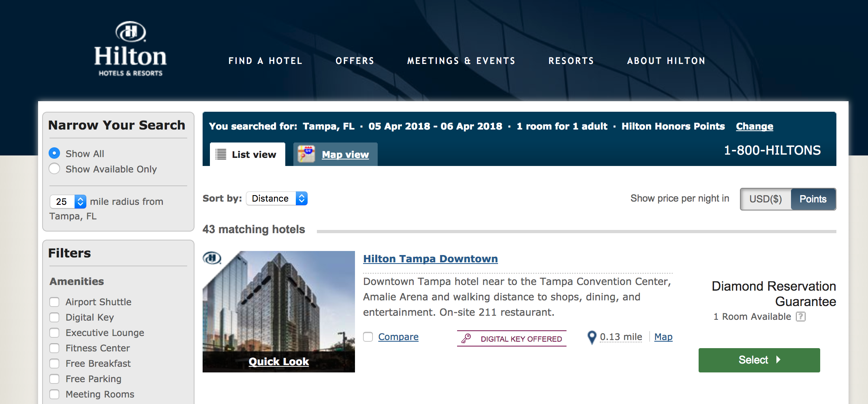The width and height of the screenshot is (868, 404).
Task: Open the Hilton Tampa Downtown link
Action: pos(430,259)
